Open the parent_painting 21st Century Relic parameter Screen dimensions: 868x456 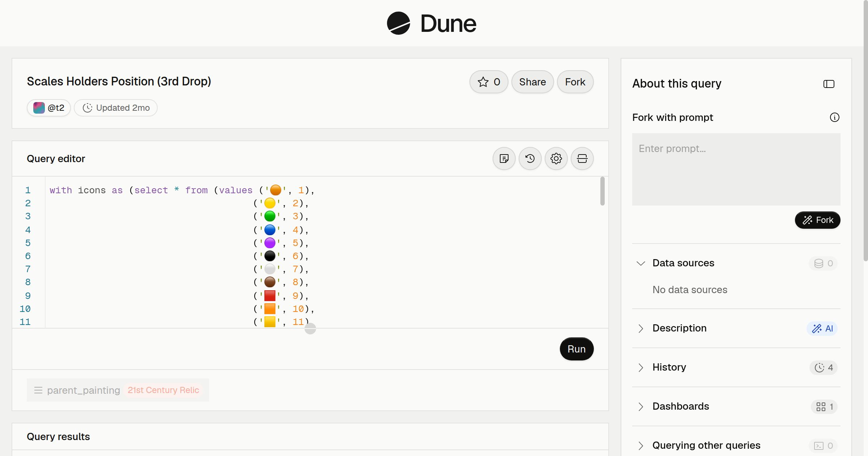(x=118, y=390)
